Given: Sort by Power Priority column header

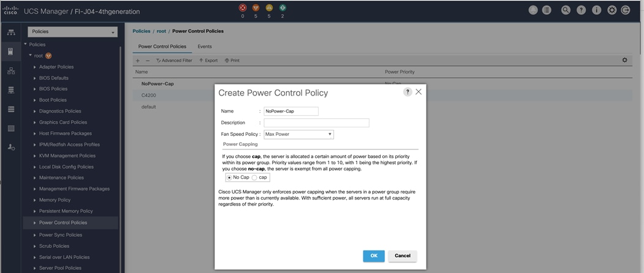Looking at the screenshot, I should point(400,72).
